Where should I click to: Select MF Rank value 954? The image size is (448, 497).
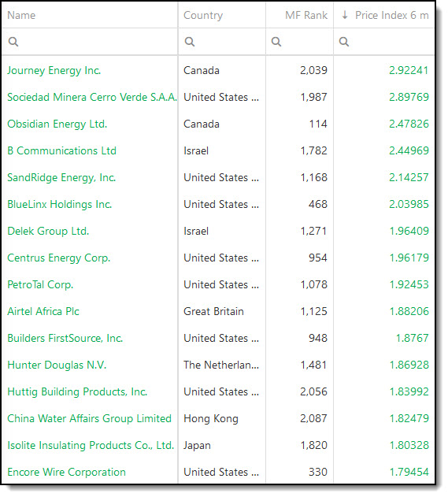[x=318, y=258]
